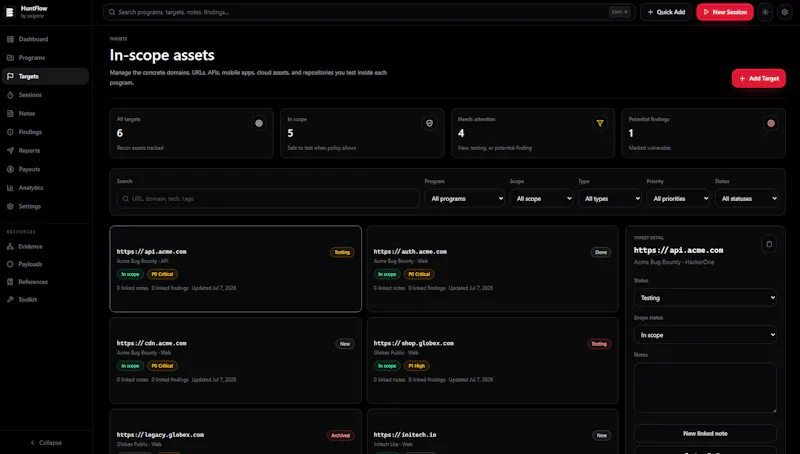Select the Reports paper-plane icon
The width and height of the screenshot is (800, 454).
(x=10, y=150)
